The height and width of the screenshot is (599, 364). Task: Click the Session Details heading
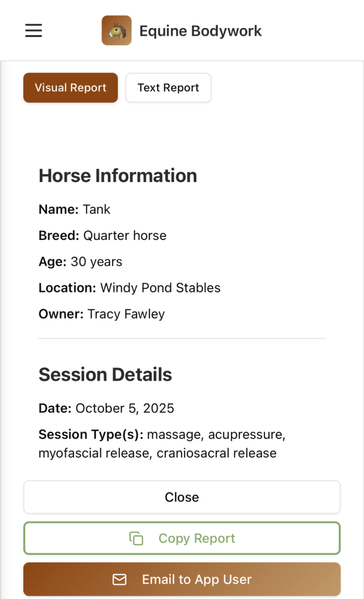[105, 375]
